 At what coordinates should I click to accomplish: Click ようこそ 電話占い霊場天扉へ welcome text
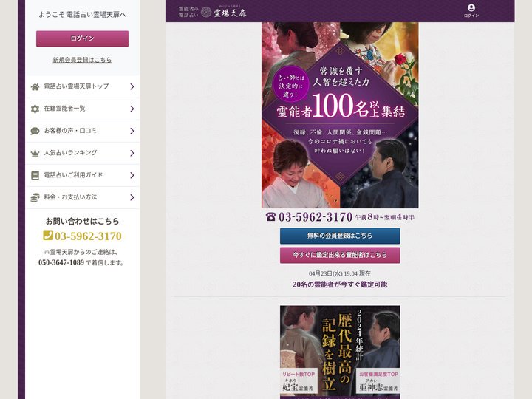click(x=83, y=15)
